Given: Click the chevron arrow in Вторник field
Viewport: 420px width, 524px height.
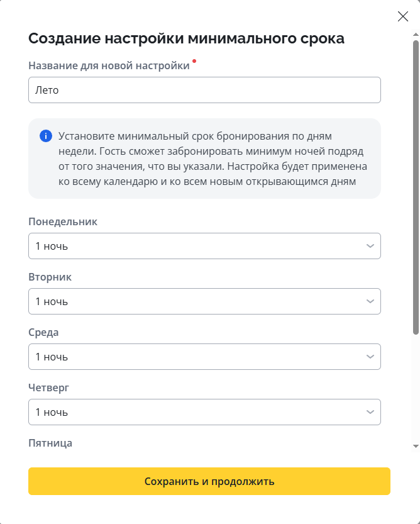Looking at the screenshot, I should pos(370,301).
